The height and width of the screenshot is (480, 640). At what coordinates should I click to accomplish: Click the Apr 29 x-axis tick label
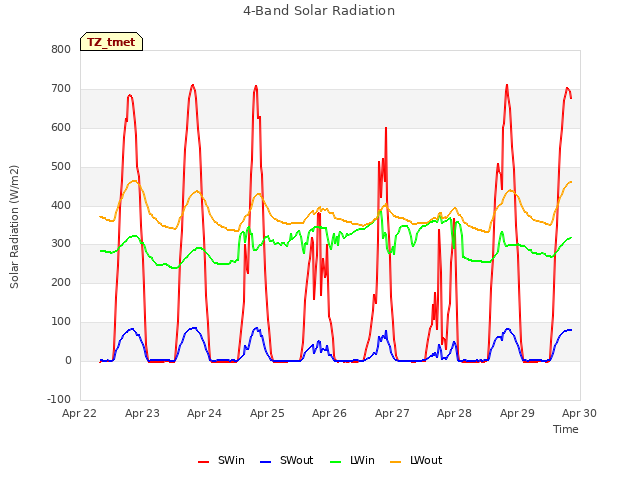point(517,413)
